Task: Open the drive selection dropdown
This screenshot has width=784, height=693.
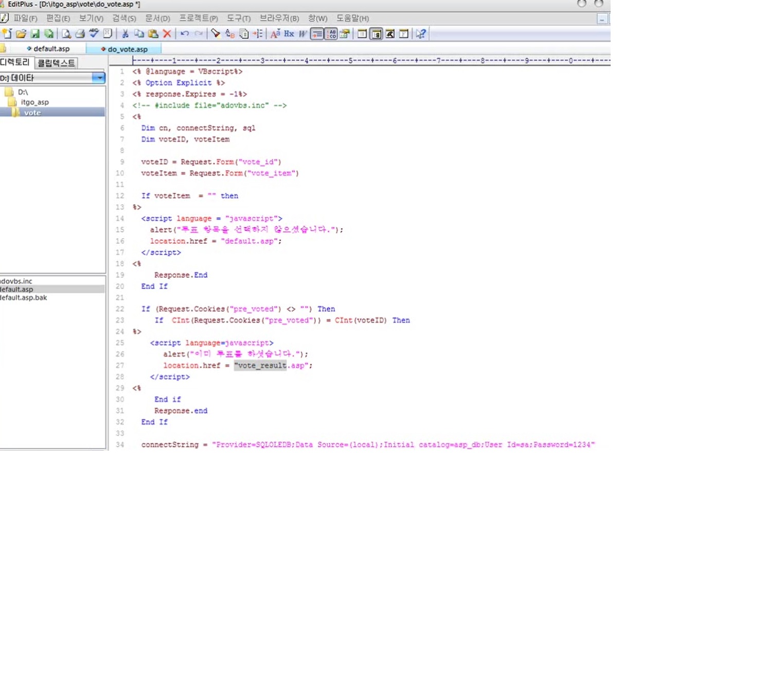Action: [98, 78]
